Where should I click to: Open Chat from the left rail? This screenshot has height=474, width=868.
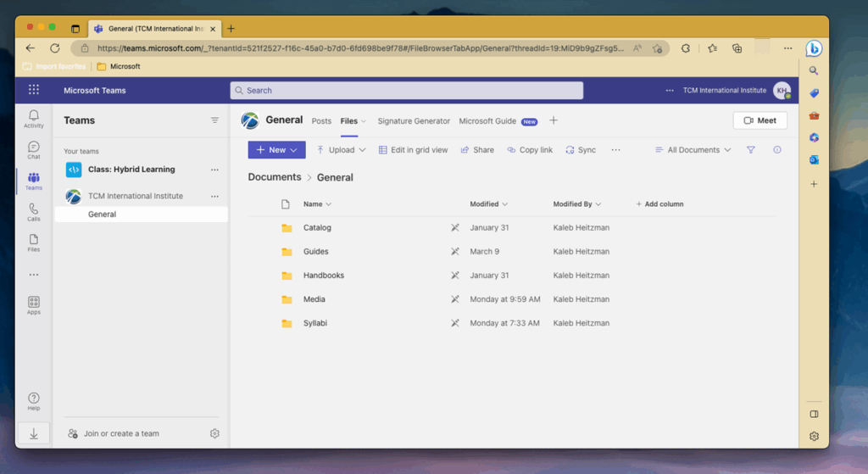point(33,150)
